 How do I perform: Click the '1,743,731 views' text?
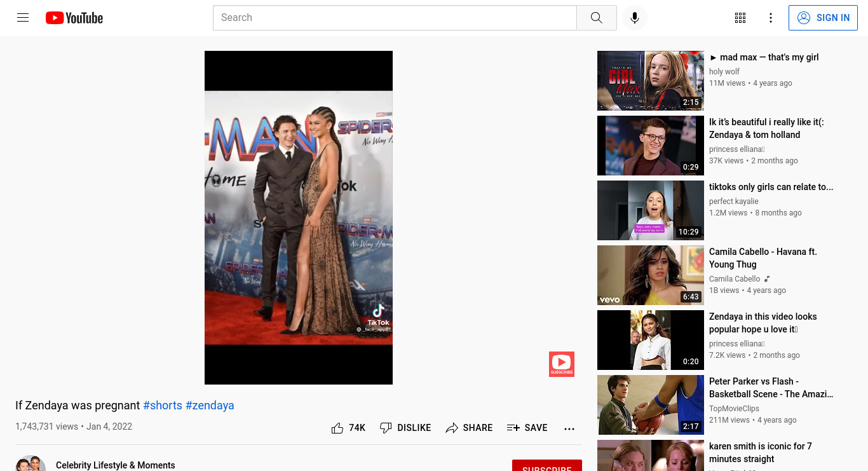(46, 427)
